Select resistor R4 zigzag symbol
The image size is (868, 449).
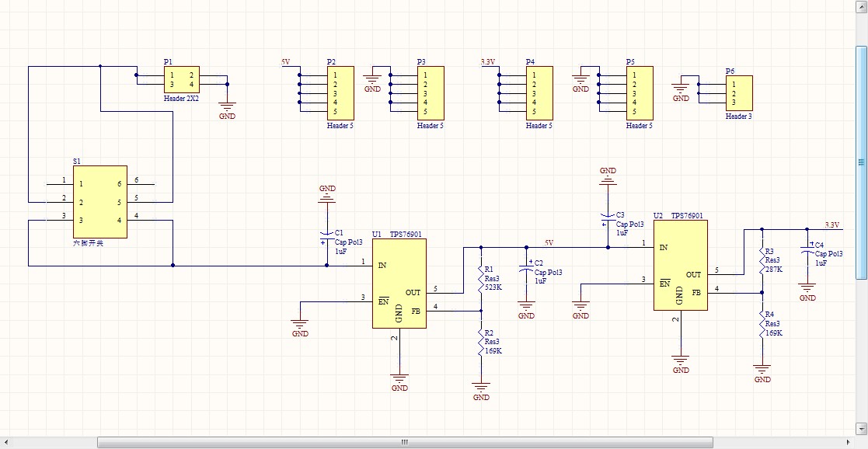pos(762,323)
